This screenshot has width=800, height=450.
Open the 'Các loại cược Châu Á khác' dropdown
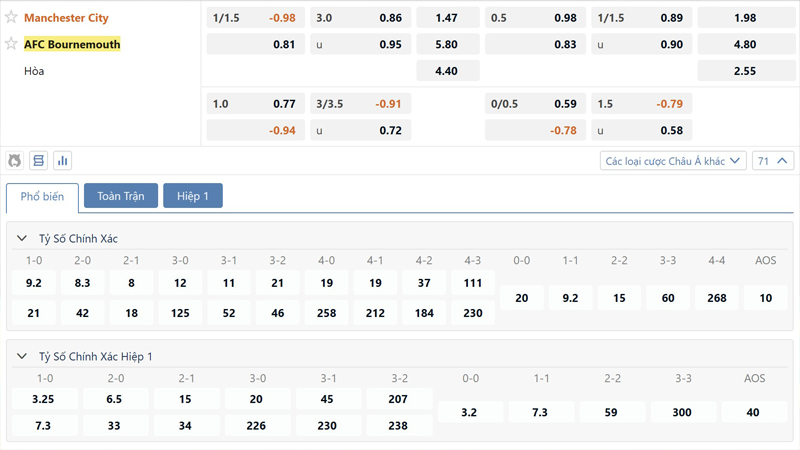coord(673,160)
